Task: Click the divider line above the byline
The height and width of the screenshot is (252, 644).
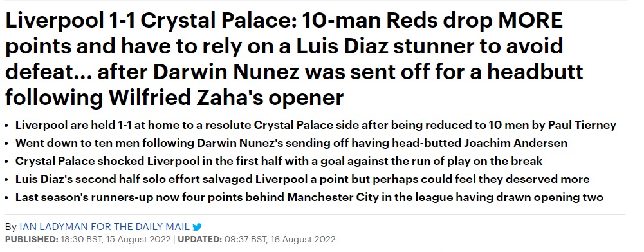Action: [x=315, y=214]
